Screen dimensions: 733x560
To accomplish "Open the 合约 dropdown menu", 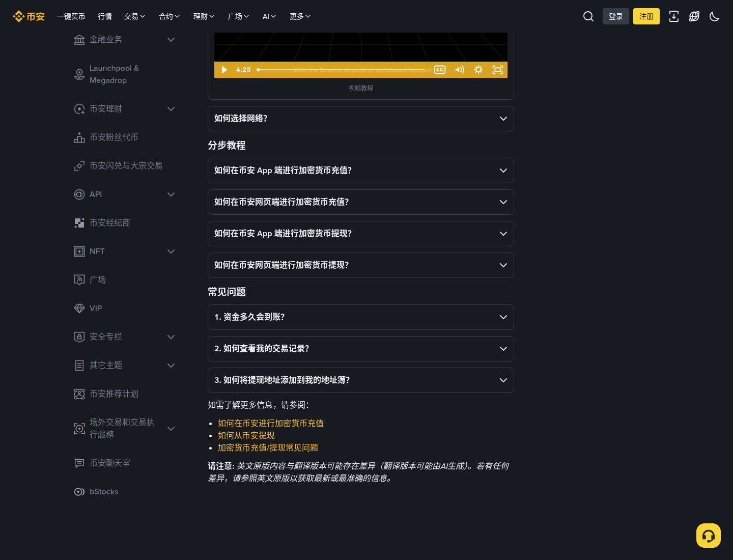I will tap(170, 16).
